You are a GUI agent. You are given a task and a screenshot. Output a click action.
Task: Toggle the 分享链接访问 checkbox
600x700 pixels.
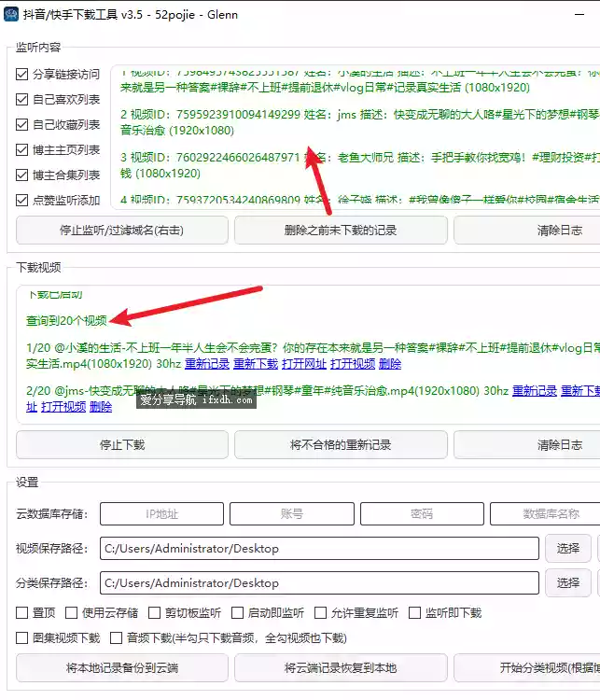21,74
